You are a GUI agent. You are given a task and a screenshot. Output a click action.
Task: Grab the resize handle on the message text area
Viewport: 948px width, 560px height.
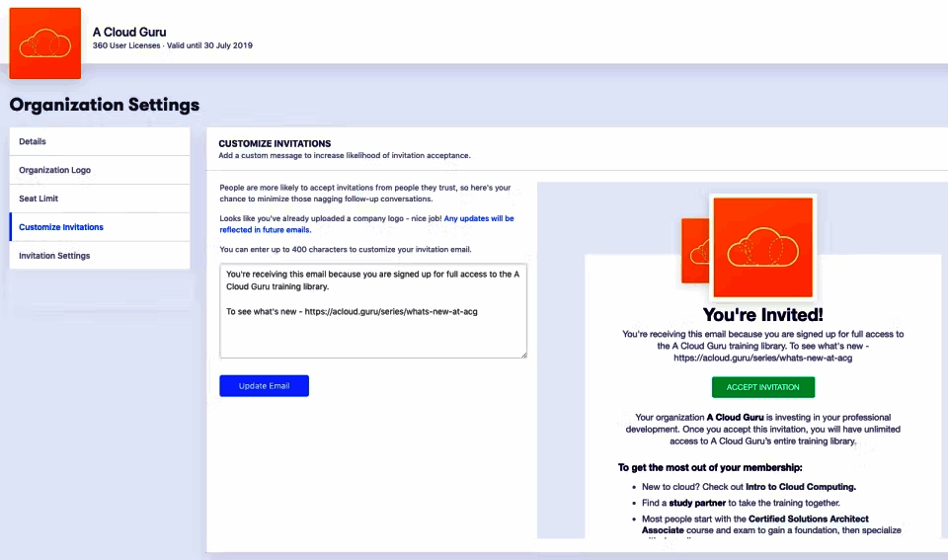coord(522,354)
